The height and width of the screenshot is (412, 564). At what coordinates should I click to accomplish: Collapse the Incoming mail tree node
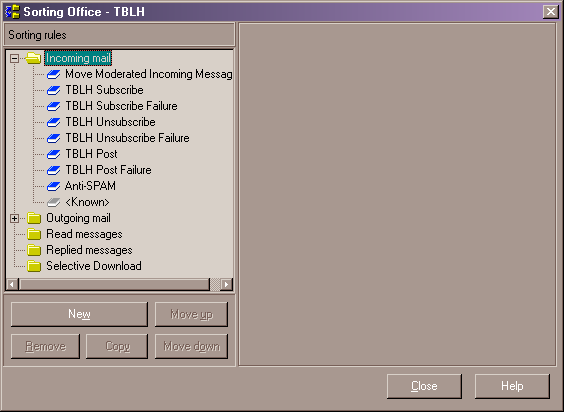click(14, 58)
